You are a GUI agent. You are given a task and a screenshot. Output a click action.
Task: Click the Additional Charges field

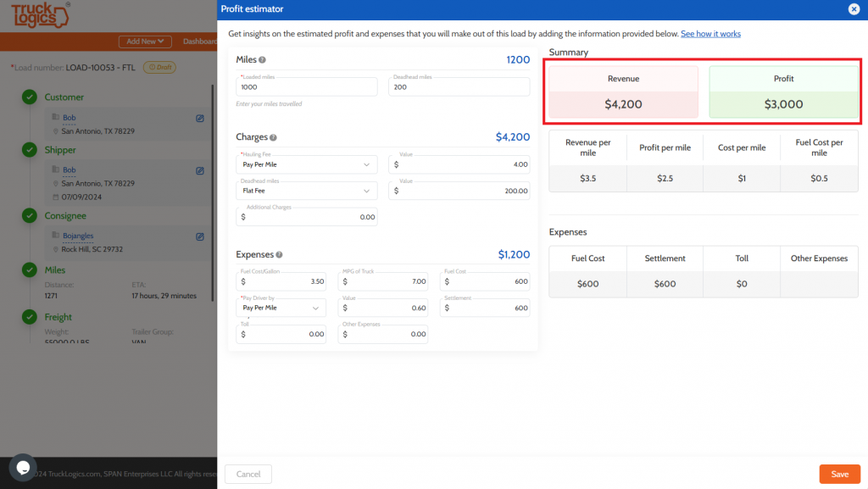(x=307, y=217)
